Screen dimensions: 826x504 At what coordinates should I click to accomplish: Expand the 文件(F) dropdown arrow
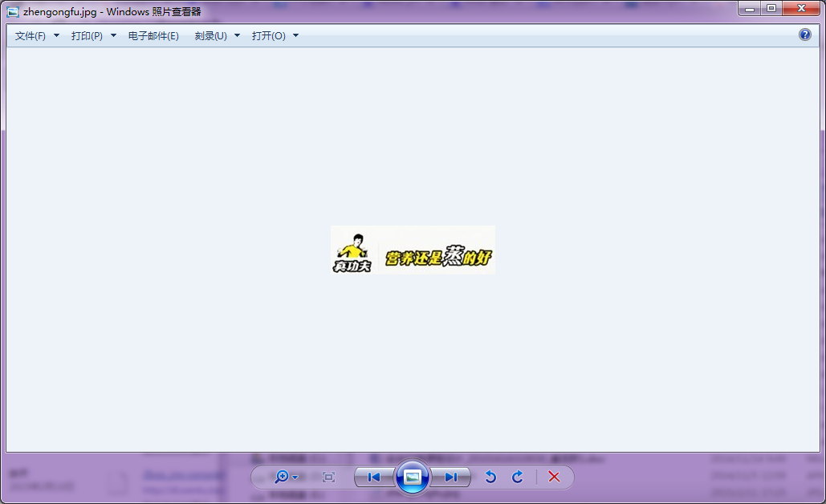[x=56, y=36]
